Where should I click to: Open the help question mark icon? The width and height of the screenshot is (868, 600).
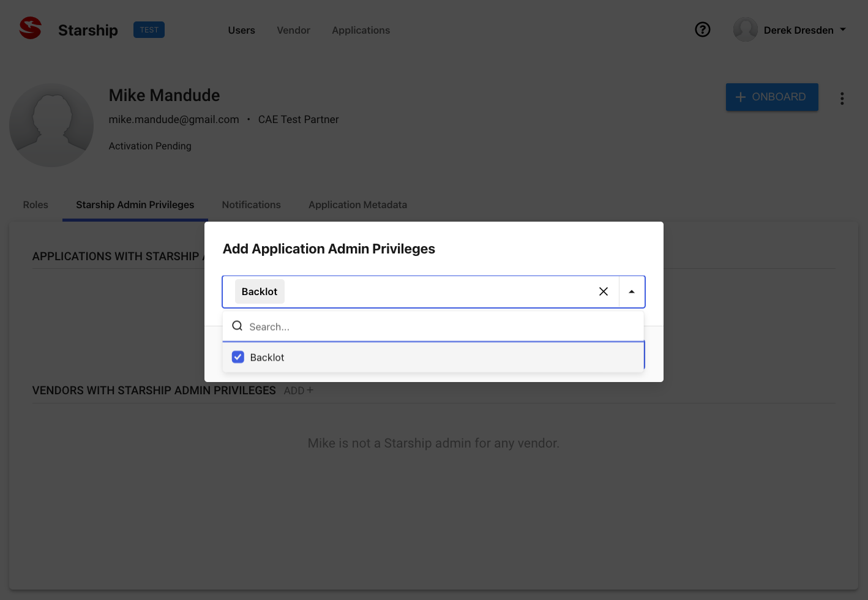click(703, 29)
